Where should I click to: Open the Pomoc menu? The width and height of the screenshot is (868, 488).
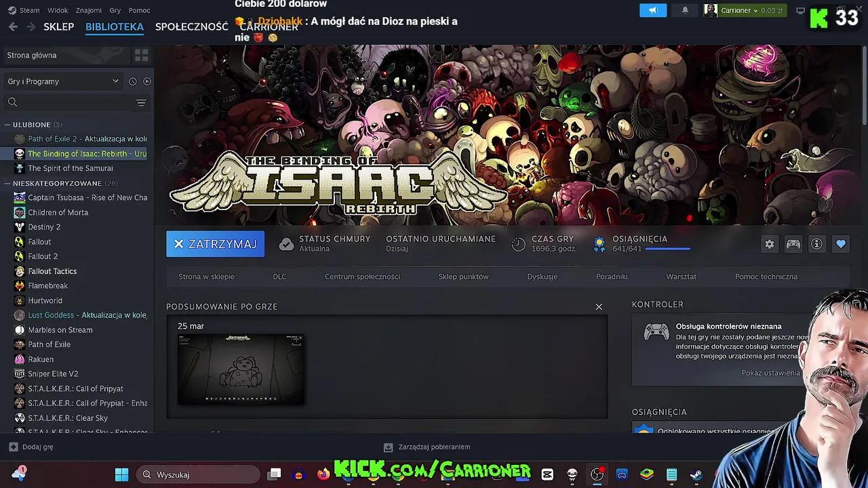coord(140,10)
